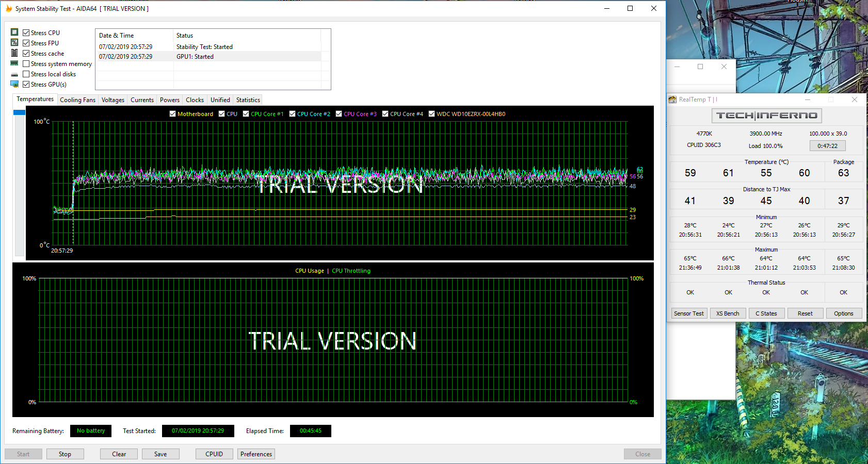Viewport: 868px width, 464px height.
Task: Click the disk icon beside Stress local disks
Action: 14,74
